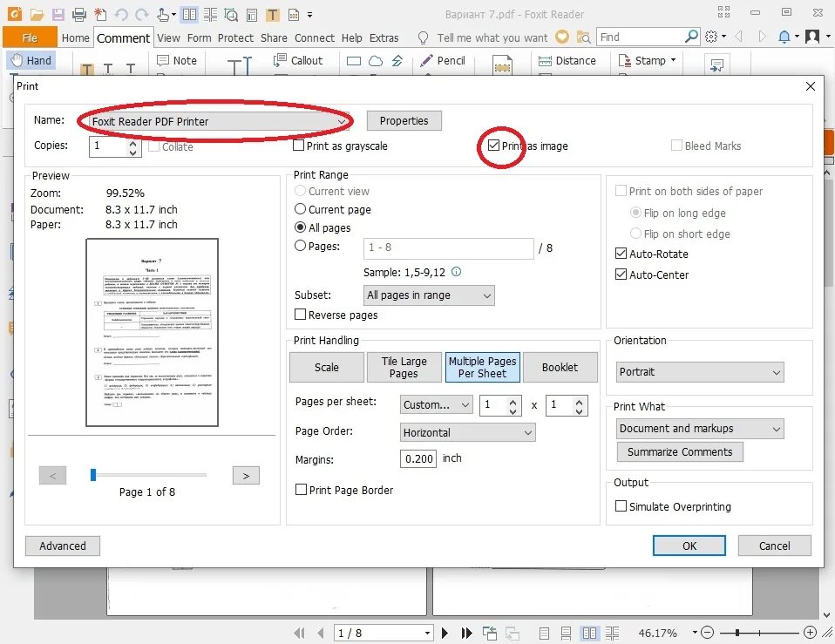The height and width of the screenshot is (644, 835).
Task: Click the facing pages view icon in top toolbar
Action: pyautogui.click(x=189, y=14)
